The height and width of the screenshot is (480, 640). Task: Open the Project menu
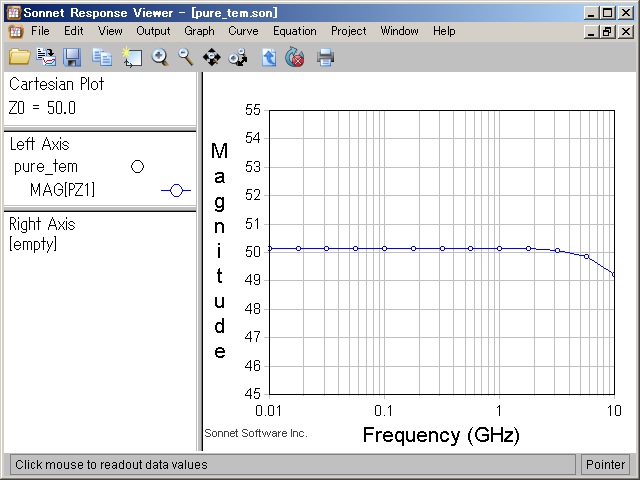pos(349,31)
